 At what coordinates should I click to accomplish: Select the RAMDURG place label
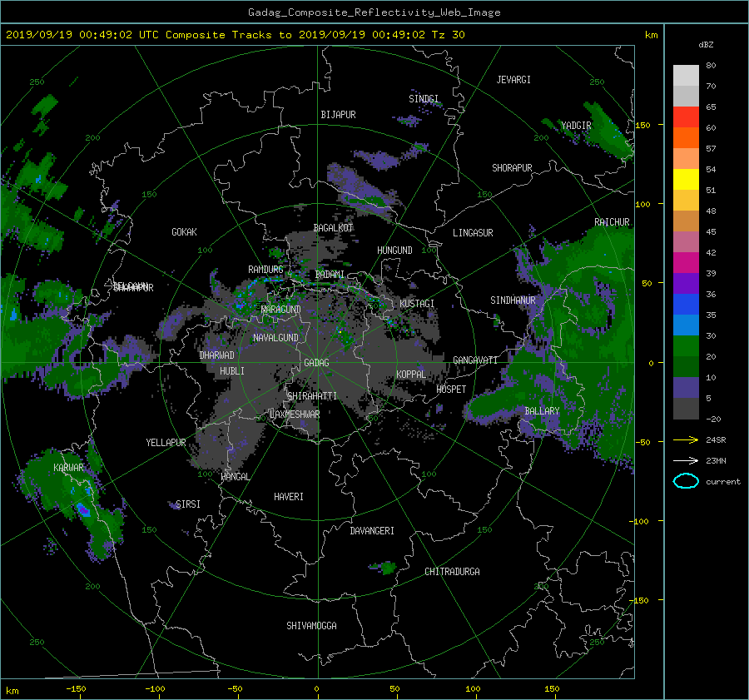point(265,270)
